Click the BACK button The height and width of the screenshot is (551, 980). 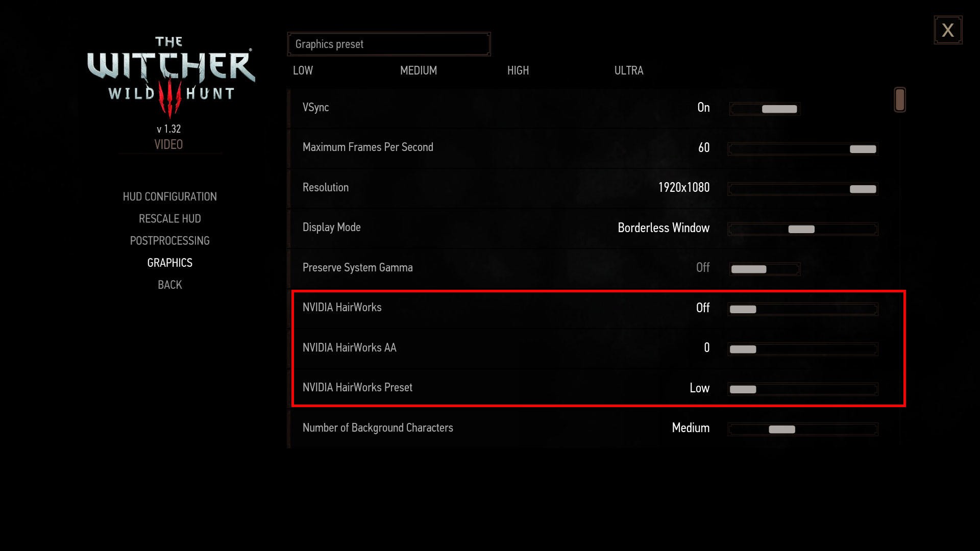click(169, 284)
